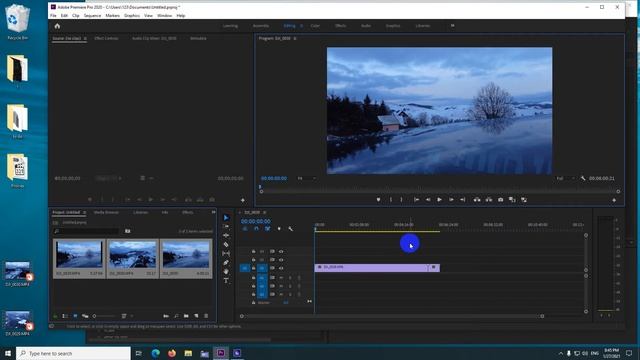Click Program monitor scrub bar
This screenshot has width=640, height=360.
[x=440, y=191]
